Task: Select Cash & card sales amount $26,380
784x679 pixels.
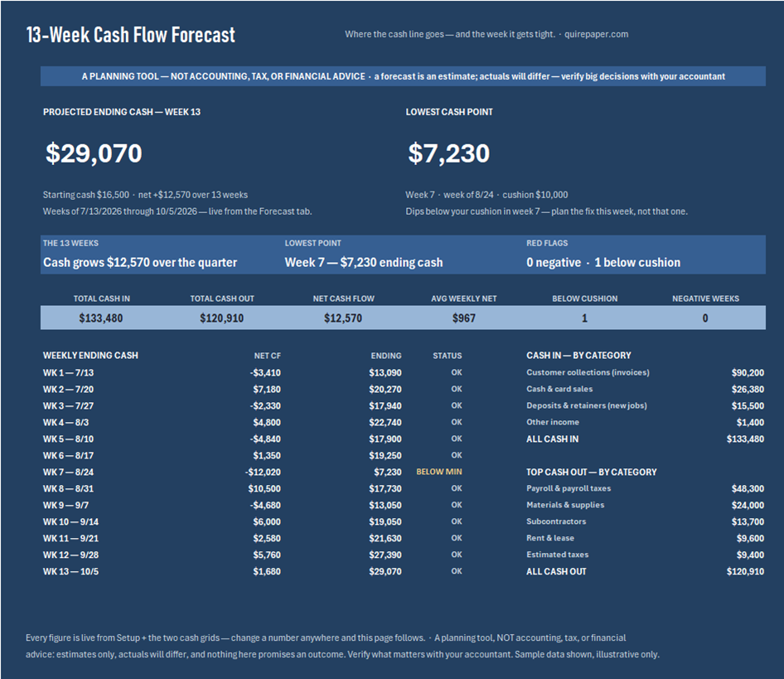Action: tap(748, 390)
